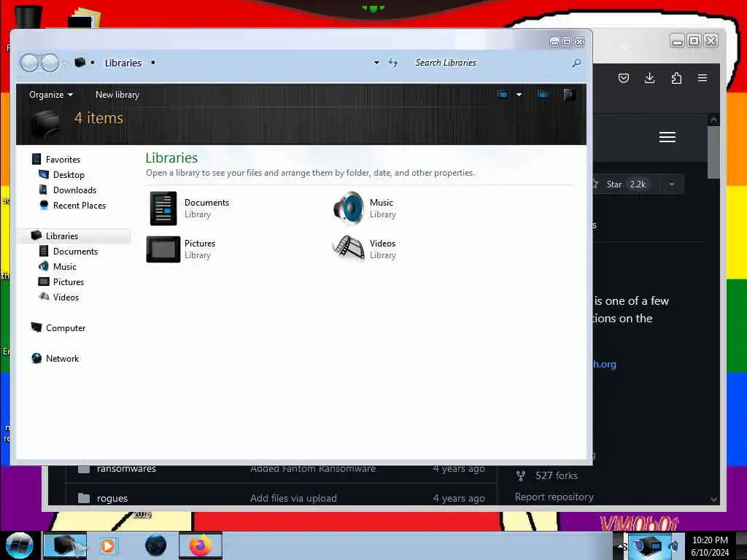Click the Start button on the taskbar
The height and width of the screenshot is (560, 747).
pos(20,545)
